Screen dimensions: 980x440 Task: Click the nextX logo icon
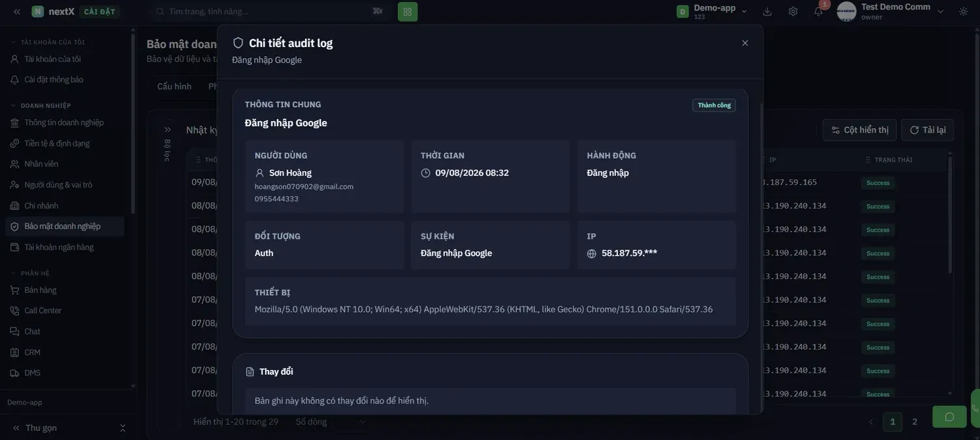click(38, 11)
